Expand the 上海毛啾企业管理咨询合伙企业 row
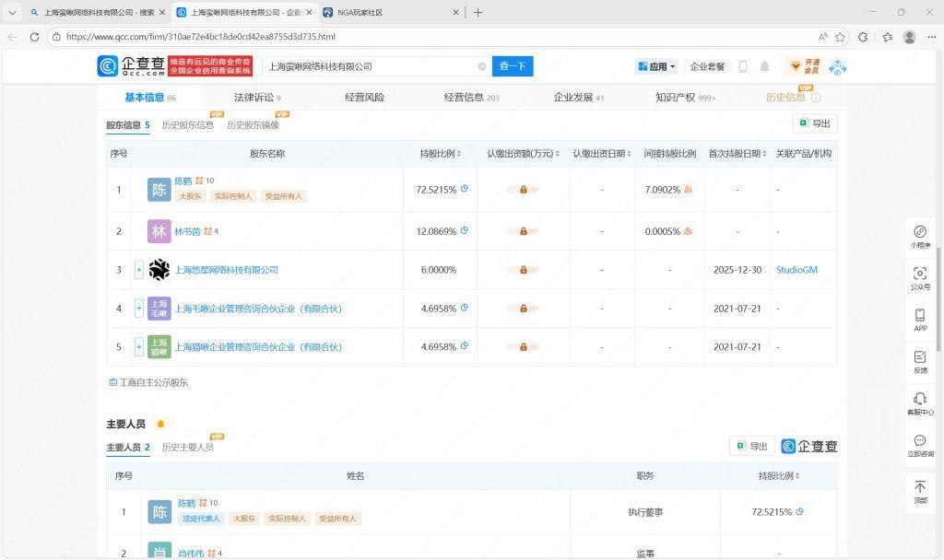944x560 pixels. [139, 309]
